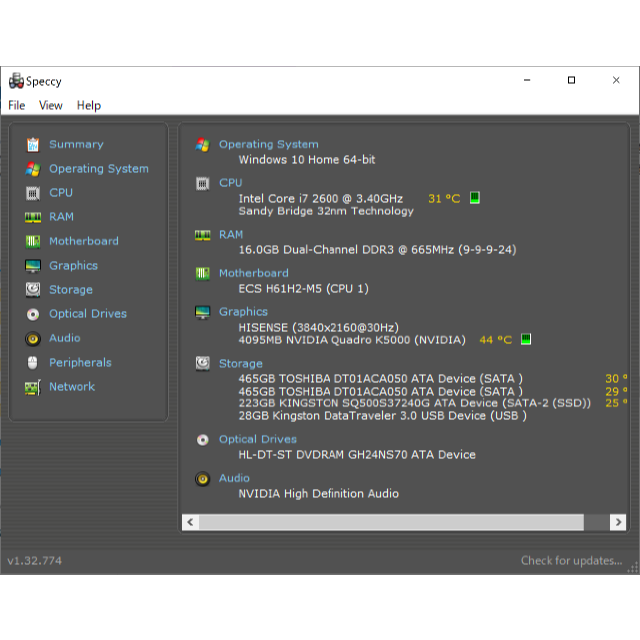Open Storage section from sidebar
The image size is (640, 640).
(71, 290)
